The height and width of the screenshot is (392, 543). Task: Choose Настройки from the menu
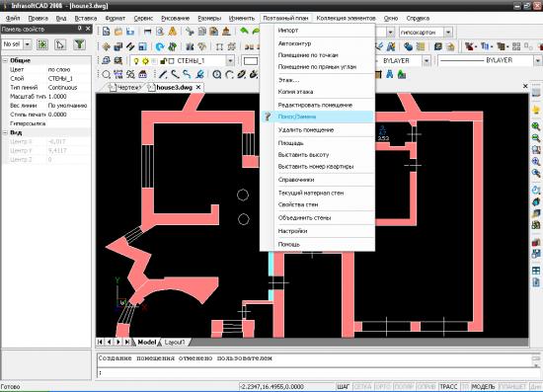(292, 231)
